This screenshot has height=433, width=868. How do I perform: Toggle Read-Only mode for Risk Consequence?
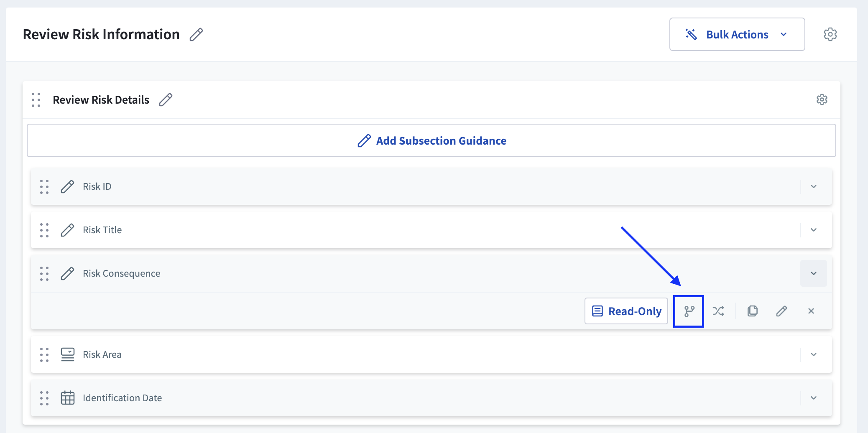pos(626,311)
